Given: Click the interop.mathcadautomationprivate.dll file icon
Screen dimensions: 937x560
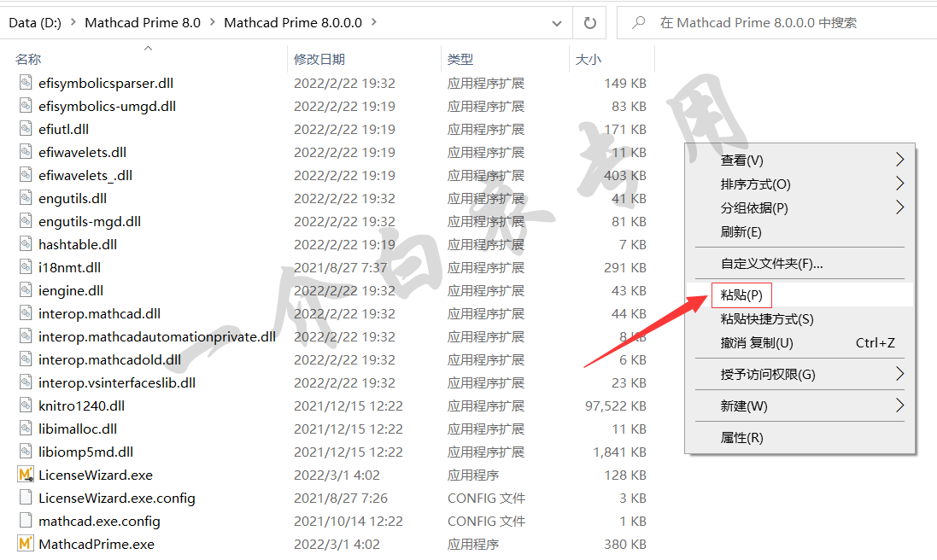Looking at the screenshot, I should point(26,336).
